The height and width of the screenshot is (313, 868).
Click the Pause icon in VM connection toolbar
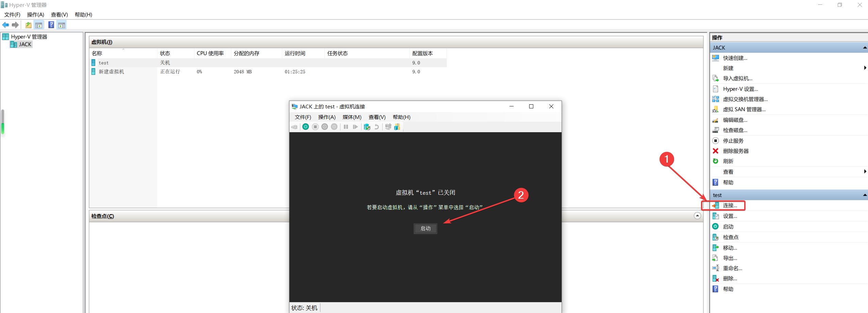[x=346, y=127]
